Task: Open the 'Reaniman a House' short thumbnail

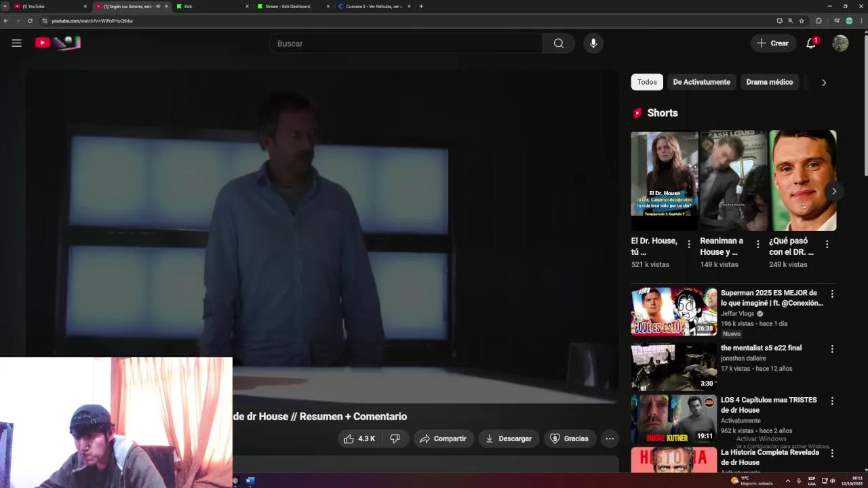Action: 733,181
